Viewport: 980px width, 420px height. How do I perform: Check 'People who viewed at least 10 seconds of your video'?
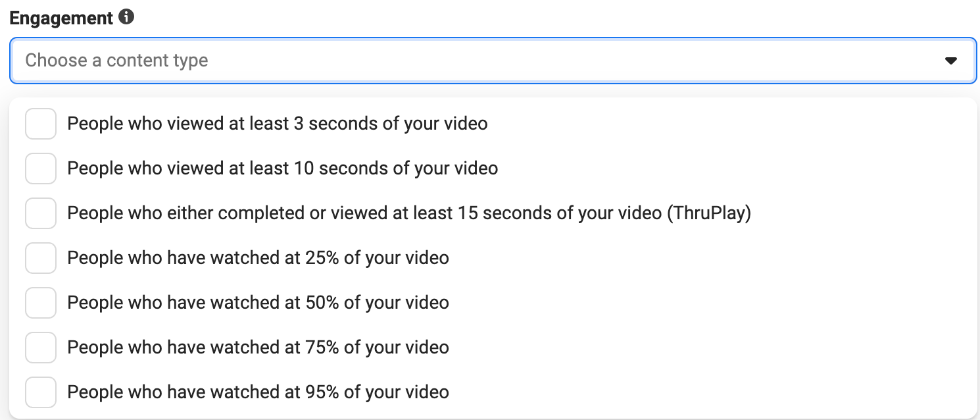(41, 168)
